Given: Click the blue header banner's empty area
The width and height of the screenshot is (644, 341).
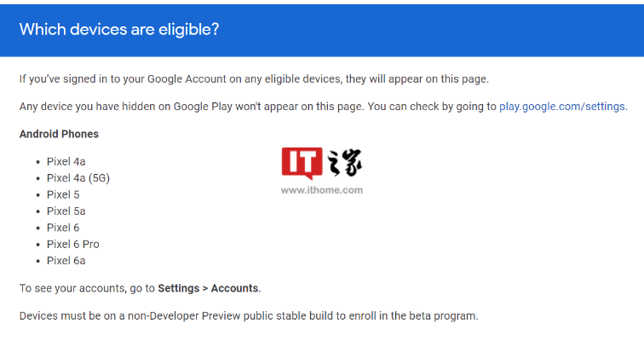Looking at the screenshot, I should click(469, 29).
